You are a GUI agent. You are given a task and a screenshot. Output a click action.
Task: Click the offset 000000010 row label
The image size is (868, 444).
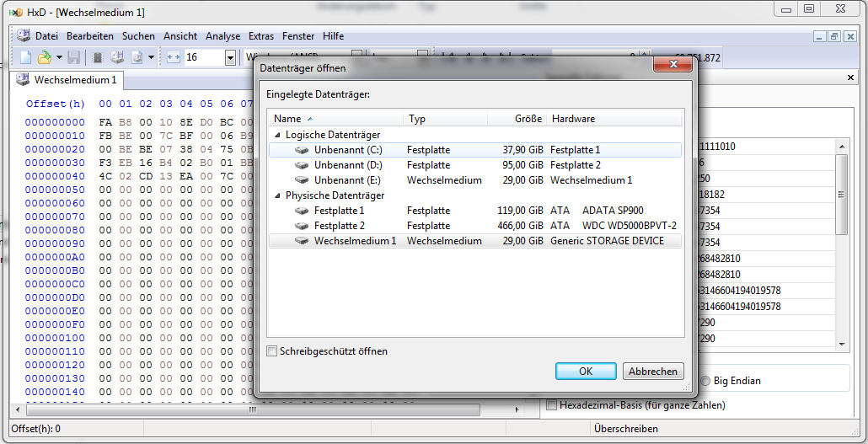[x=56, y=136]
